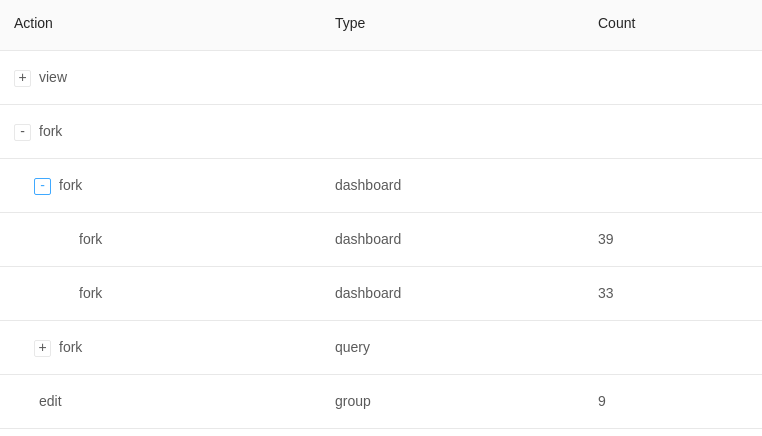Select the top-level fork label
This screenshot has height=436, width=762.
[x=51, y=131]
